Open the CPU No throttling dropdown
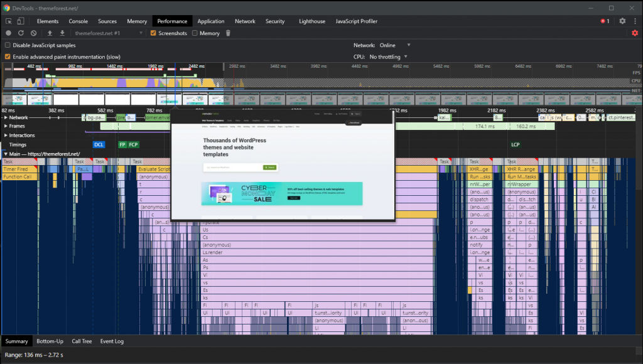 point(388,56)
